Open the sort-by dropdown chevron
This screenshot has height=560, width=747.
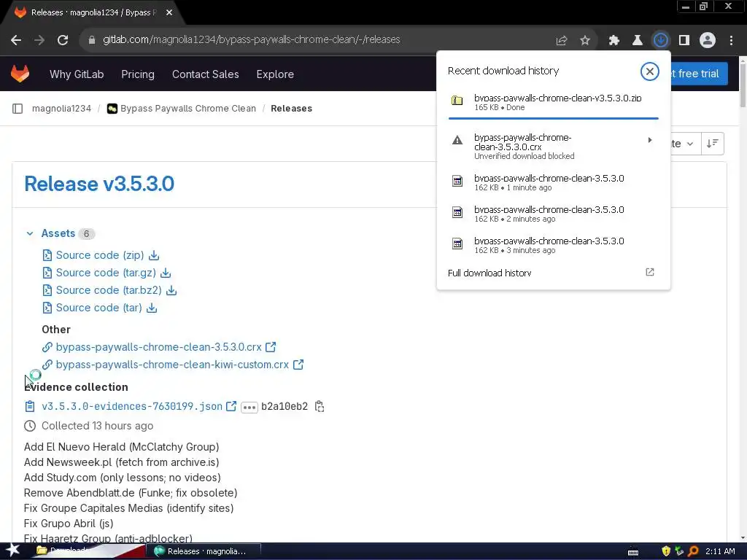point(690,144)
